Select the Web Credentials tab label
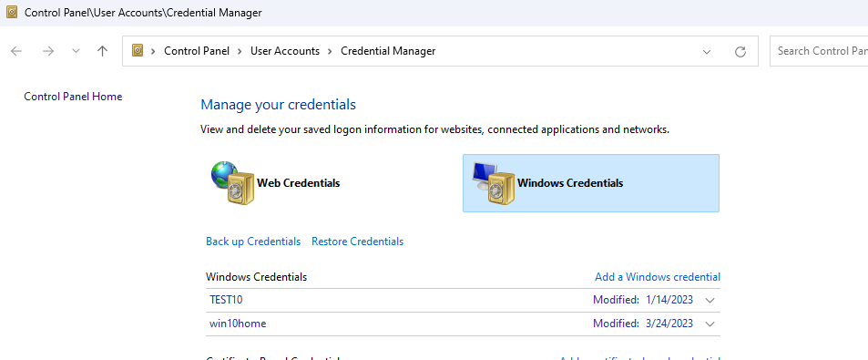868x360 pixels. pyautogui.click(x=299, y=183)
